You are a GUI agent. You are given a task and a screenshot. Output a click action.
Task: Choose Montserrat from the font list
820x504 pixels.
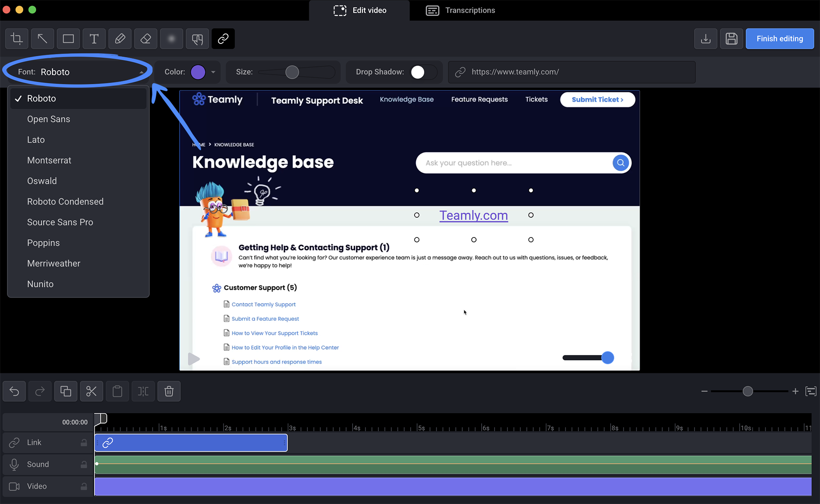78,160
